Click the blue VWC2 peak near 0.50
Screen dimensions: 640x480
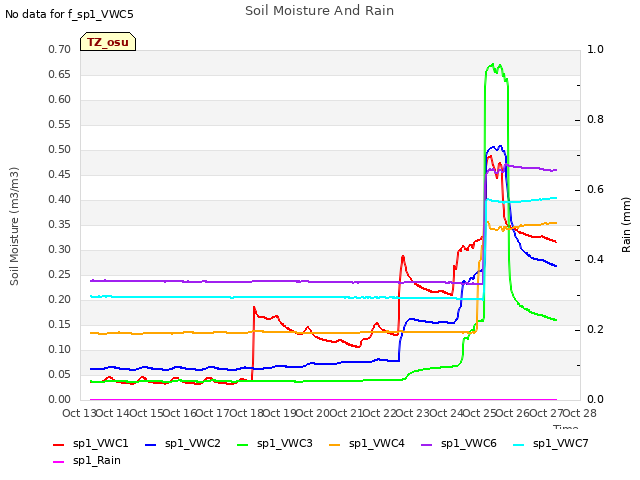[500, 146]
